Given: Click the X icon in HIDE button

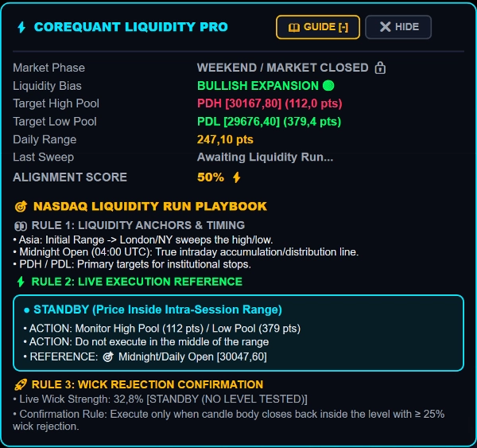Looking at the screenshot, I should (x=385, y=27).
